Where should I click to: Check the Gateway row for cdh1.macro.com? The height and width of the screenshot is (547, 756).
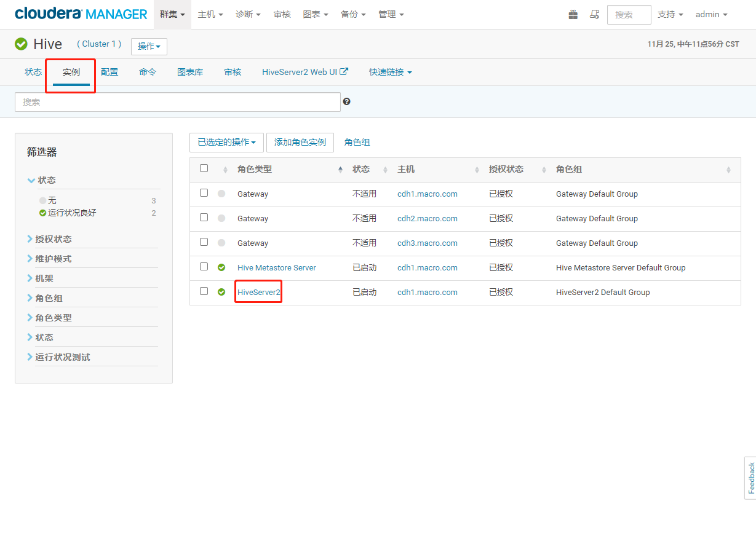(204, 193)
